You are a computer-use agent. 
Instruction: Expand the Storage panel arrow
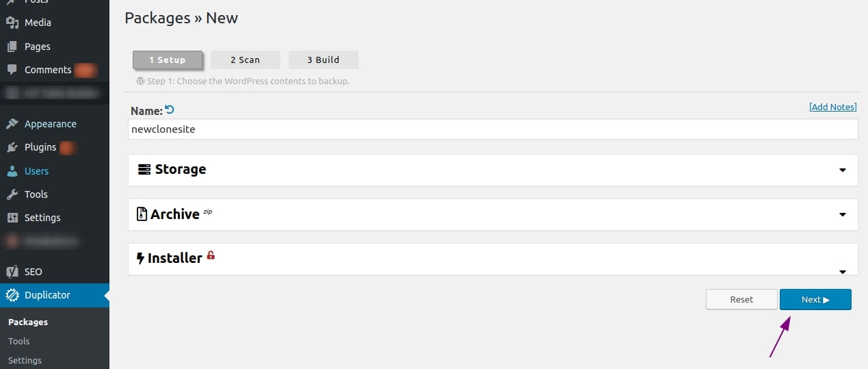point(843,170)
